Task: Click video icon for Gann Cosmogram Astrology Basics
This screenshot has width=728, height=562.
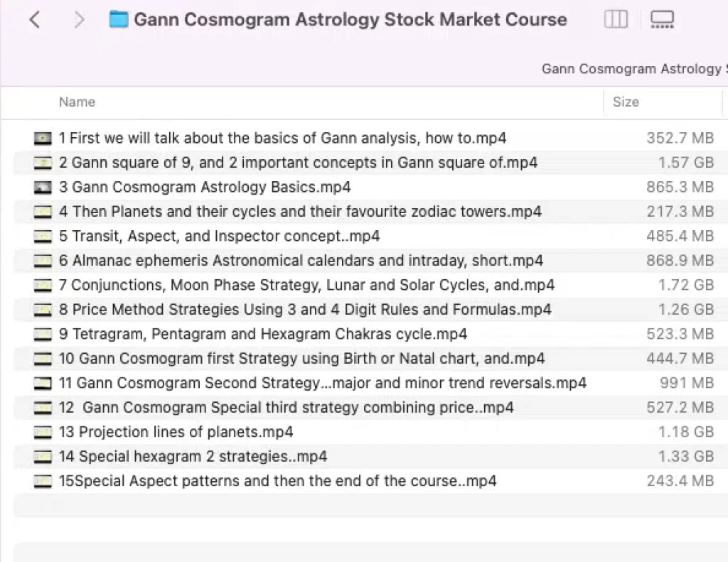Action: point(43,187)
